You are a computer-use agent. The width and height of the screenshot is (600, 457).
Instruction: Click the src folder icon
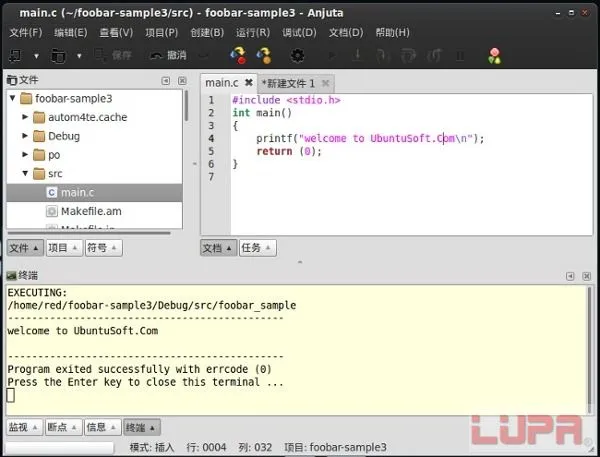click(x=39, y=174)
